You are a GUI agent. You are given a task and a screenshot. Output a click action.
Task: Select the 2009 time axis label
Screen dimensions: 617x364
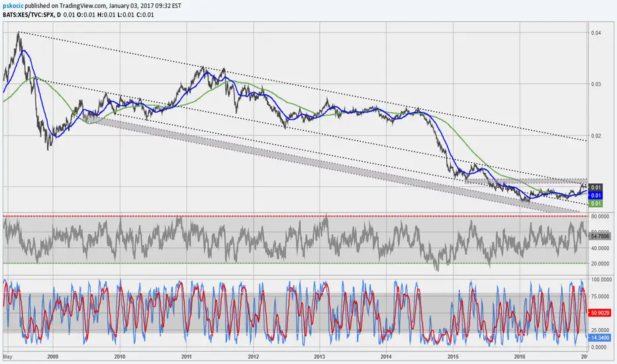[53, 357]
